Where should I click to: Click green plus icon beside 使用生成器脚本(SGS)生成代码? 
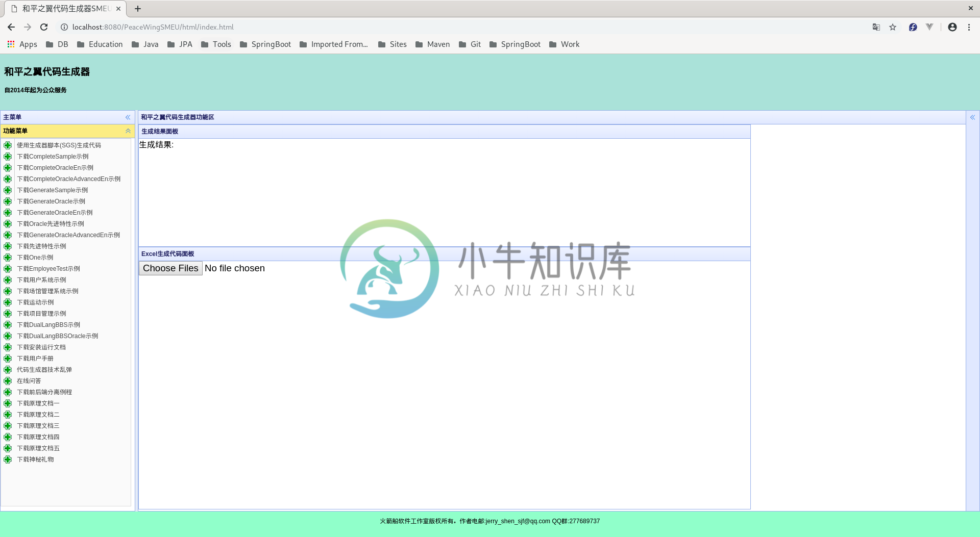pos(8,145)
